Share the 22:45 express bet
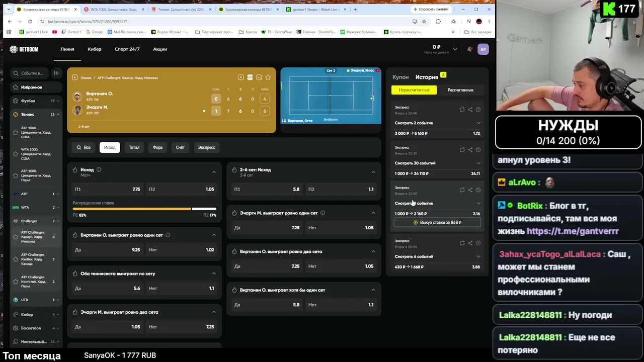 pos(470,150)
